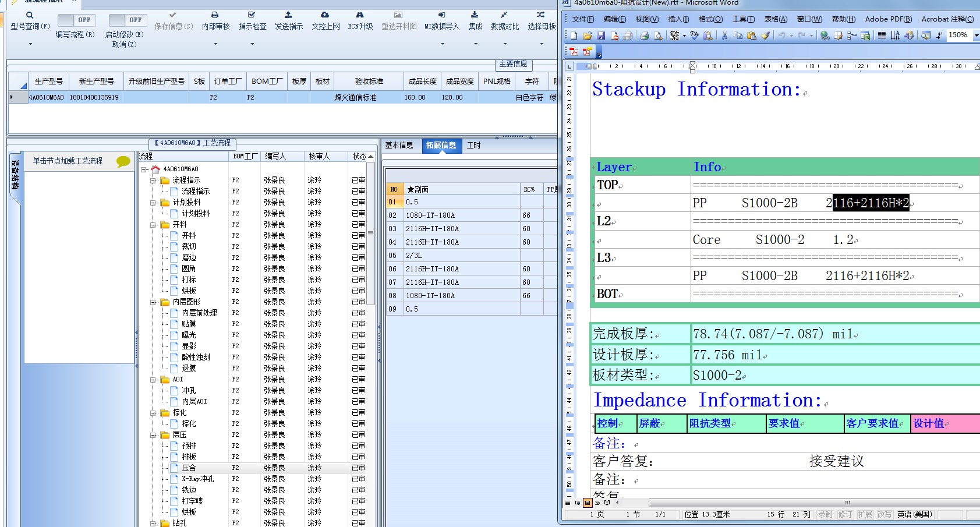Click the process tree vertical scrollbar
Image resolution: width=980 pixels, height=527 pixels.
click(x=371, y=233)
